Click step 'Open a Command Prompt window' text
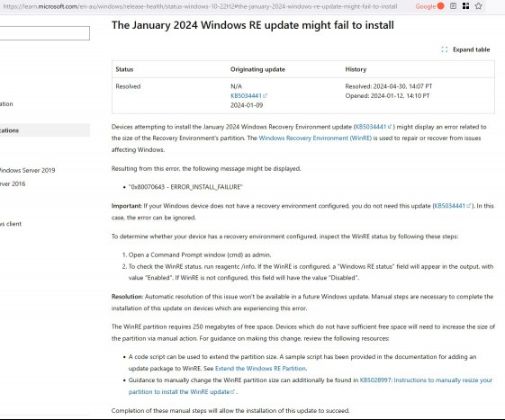505x420 pixels. click(x=200, y=255)
